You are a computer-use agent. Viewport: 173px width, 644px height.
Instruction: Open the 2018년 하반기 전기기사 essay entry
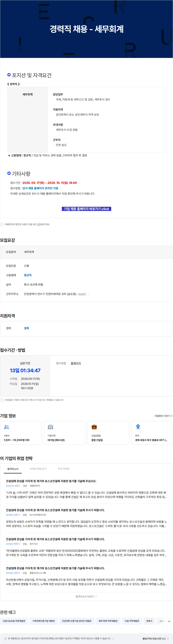[x=86, y=547]
